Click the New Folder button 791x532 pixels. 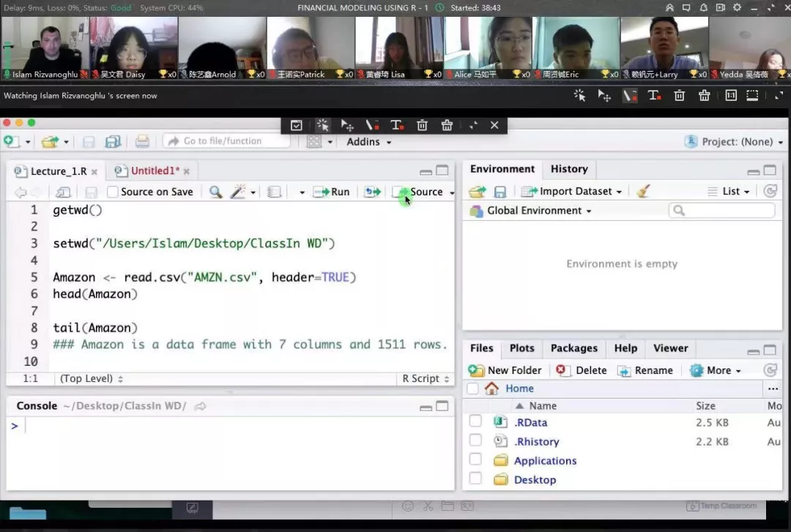[x=505, y=370]
